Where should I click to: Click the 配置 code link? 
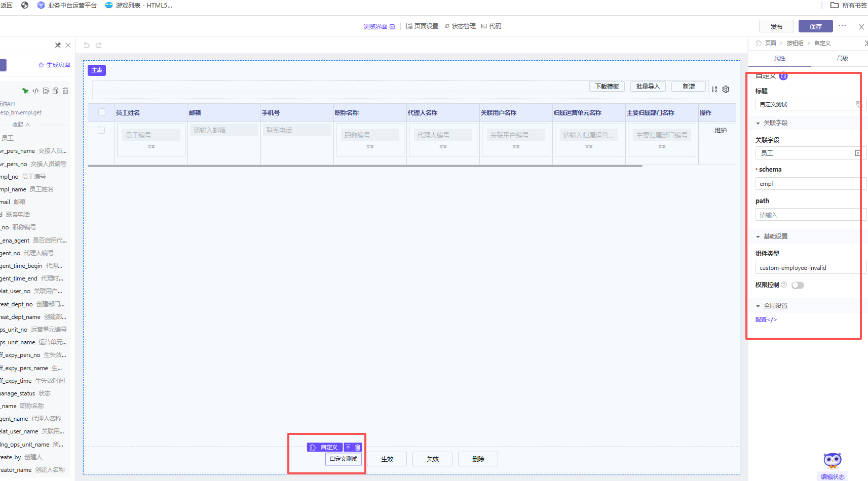[766, 319]
